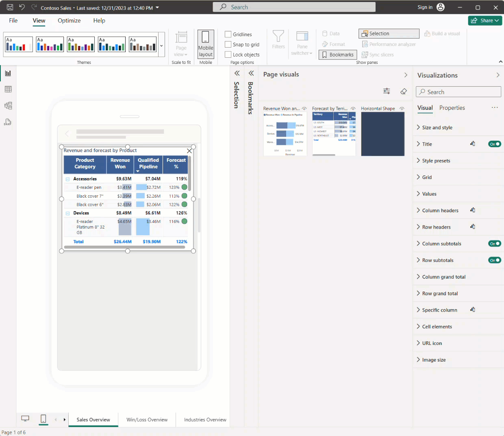
Task: Click the Mobile layout button
Action: pos(206,44)
